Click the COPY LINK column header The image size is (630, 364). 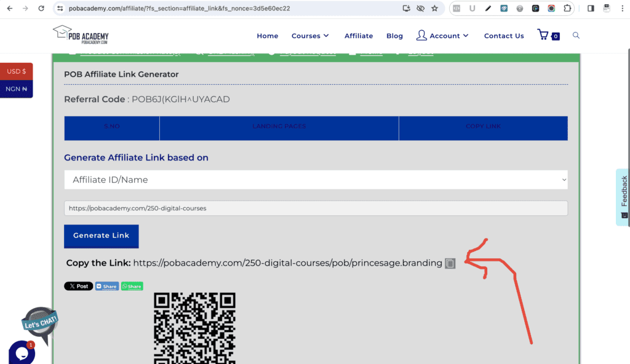484,128
